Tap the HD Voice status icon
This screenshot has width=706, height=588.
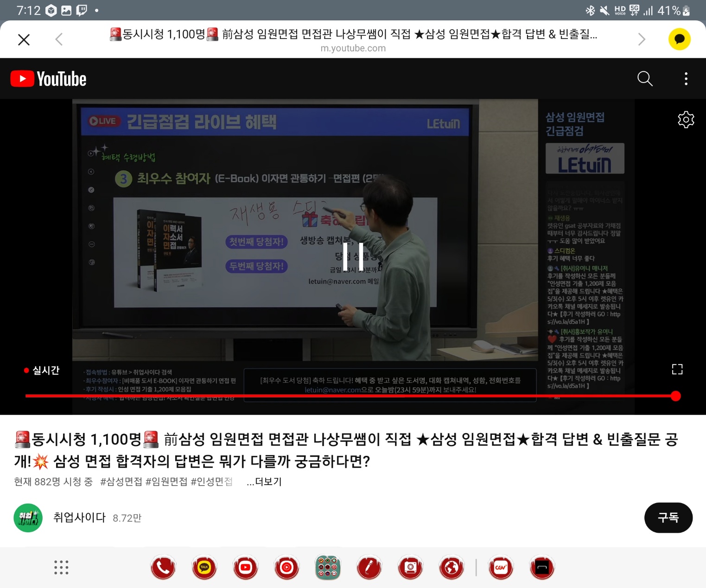coord(620,11)
